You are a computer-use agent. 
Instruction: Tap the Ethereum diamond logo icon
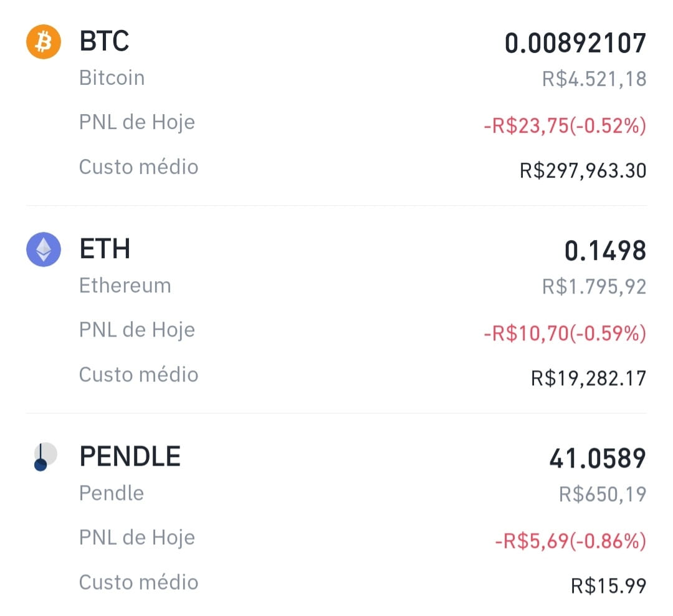44,249
